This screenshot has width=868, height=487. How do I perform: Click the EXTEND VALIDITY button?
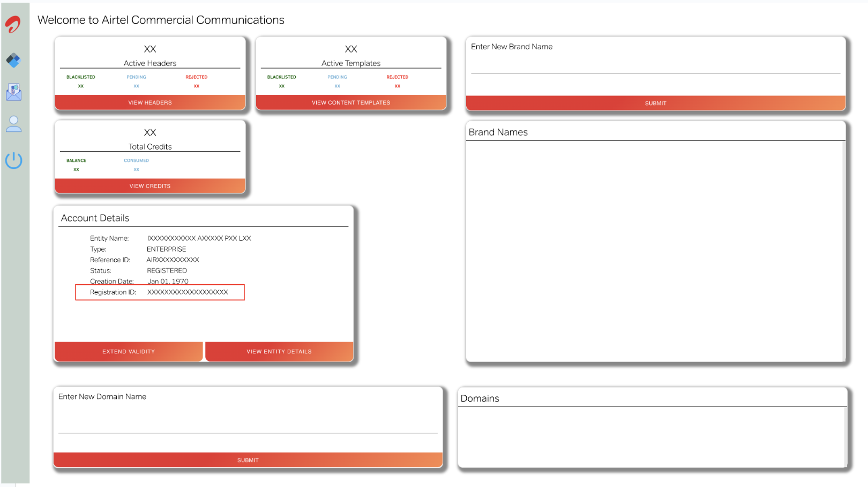[129, 351]
